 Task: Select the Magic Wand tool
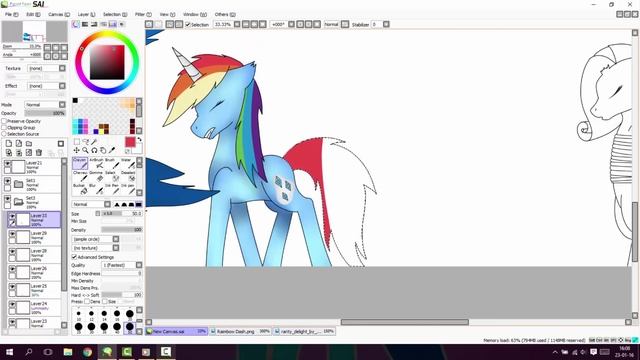(x=94, y=142)
